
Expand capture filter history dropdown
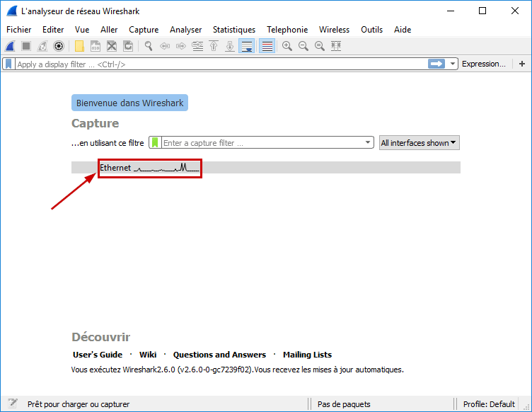tap(367, 142)
